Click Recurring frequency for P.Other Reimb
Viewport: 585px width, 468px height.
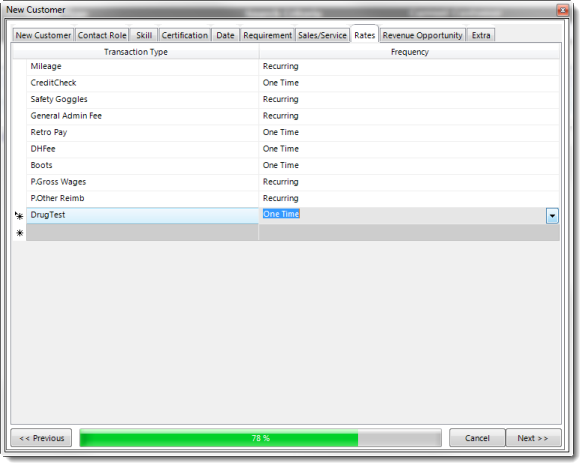click(409, 198)
